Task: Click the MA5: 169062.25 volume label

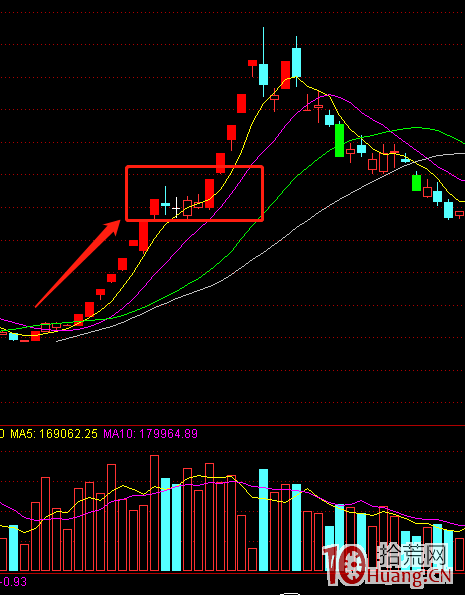Action: (54, 434)
